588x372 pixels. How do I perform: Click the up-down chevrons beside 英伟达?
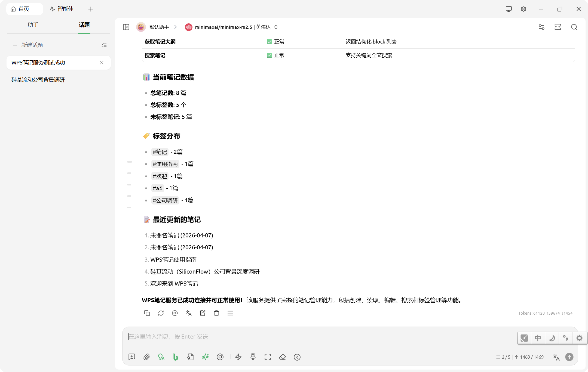[276, 27]
